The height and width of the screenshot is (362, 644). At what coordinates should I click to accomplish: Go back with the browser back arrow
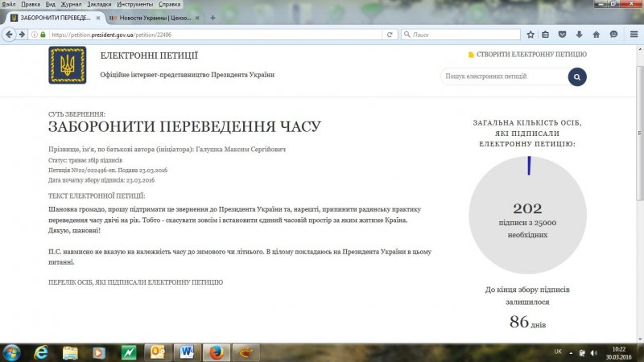(x=9, y=35)
